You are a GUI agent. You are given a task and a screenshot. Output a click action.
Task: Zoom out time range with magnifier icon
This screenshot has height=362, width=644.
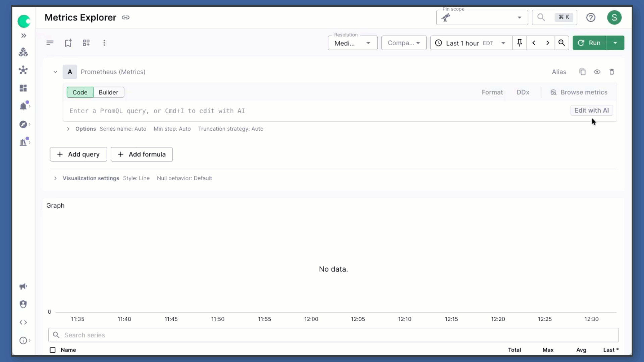[562, 43]
